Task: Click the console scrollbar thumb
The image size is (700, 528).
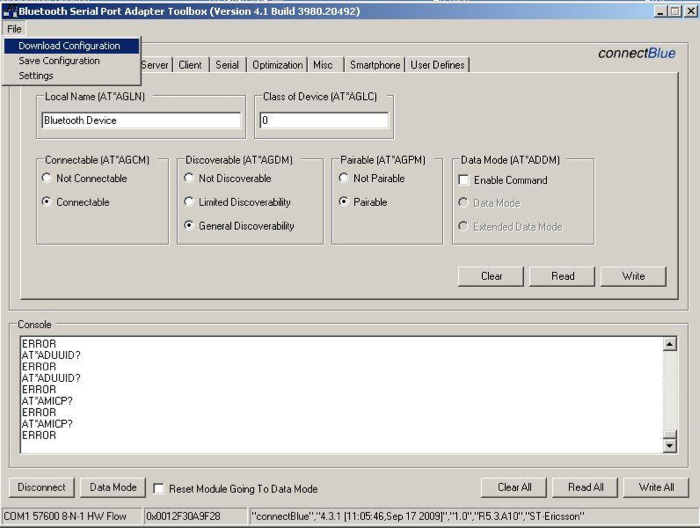Action: point(670,435)
